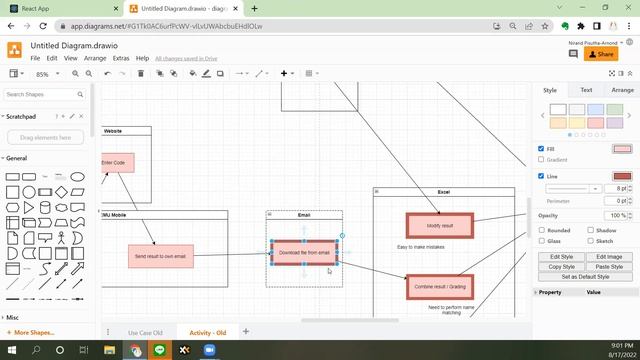This screenshot has height=360, width=640.
Task: Collapse the toolbar with double chevron
Action: coord(630,73)
